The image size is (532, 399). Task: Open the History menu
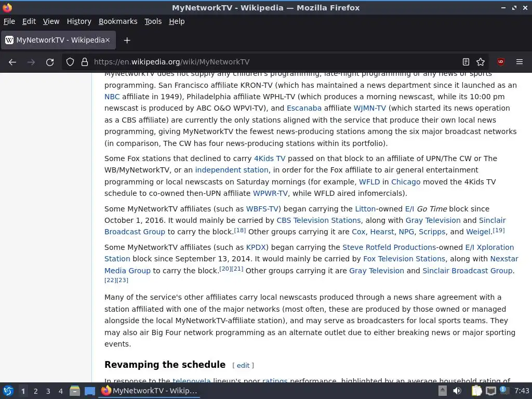[79, 21]
